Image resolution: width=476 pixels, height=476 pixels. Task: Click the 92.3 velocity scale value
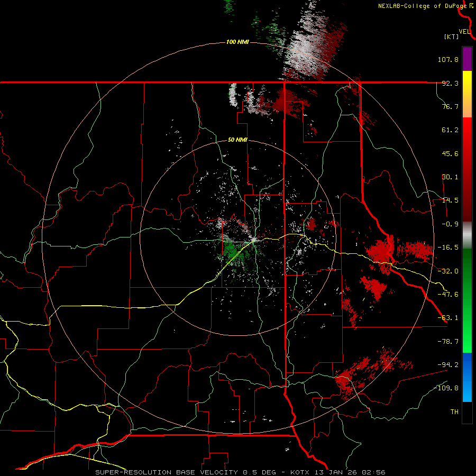pyautogui.click(x=450, y=83)
